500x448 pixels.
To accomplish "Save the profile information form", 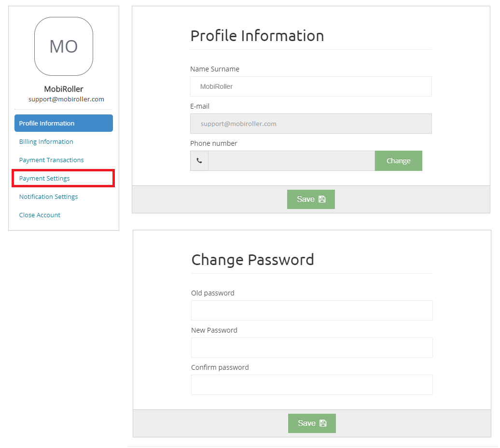I will [x=311, y=199].
